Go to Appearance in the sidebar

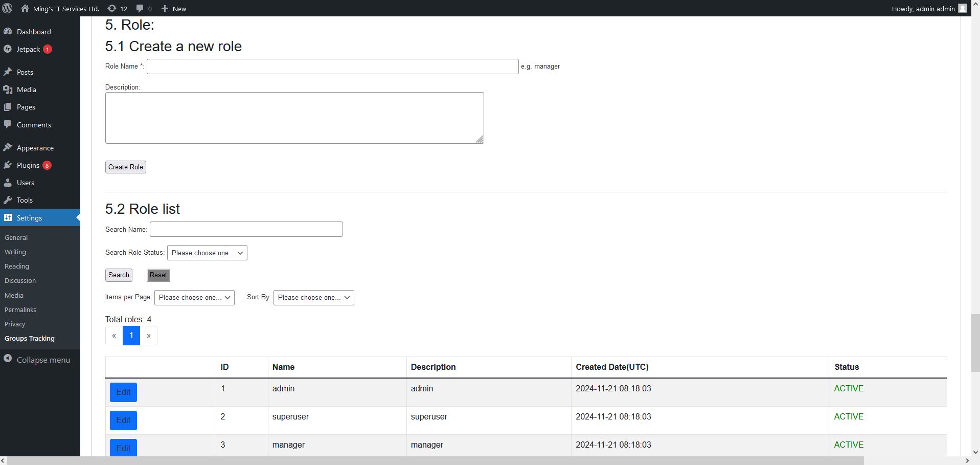tap(35, 148)
